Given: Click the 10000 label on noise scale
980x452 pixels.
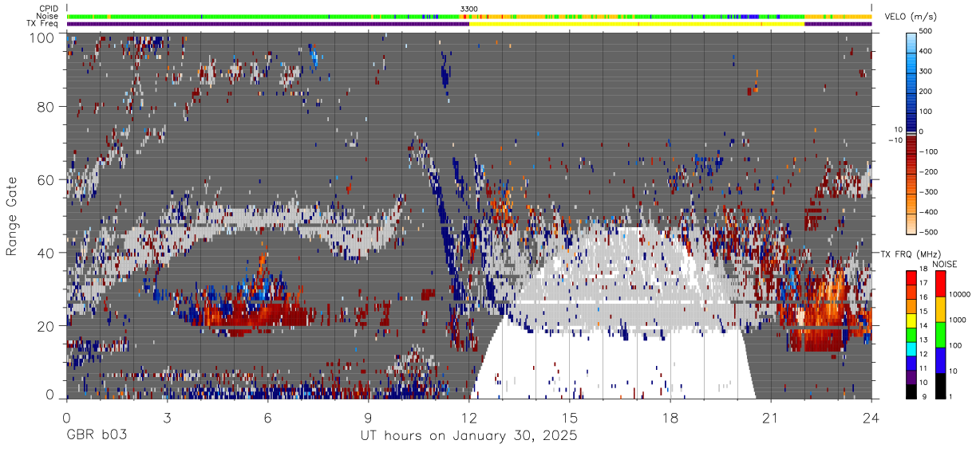Looking at the screenshot, I should tap(962, 294).
